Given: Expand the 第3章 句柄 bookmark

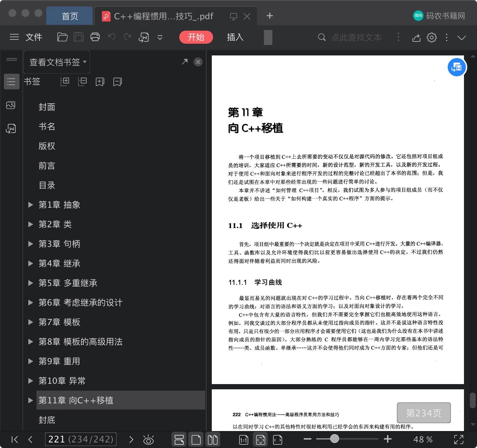Looking at the screenshot, I should tap(31, 244).
